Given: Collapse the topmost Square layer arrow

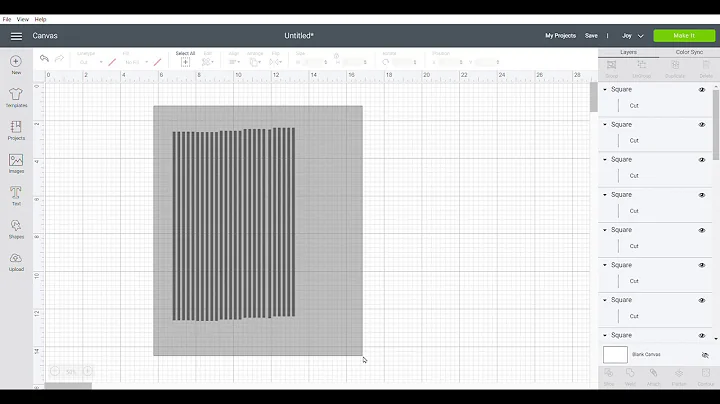Looking at the screenshot, I should pyautogui.click(x=605, y=90).
